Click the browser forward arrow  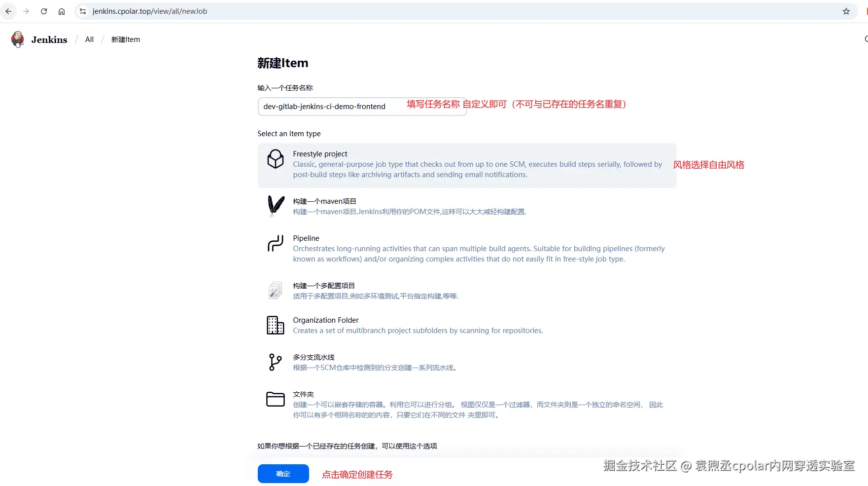(x=26, y=11)
